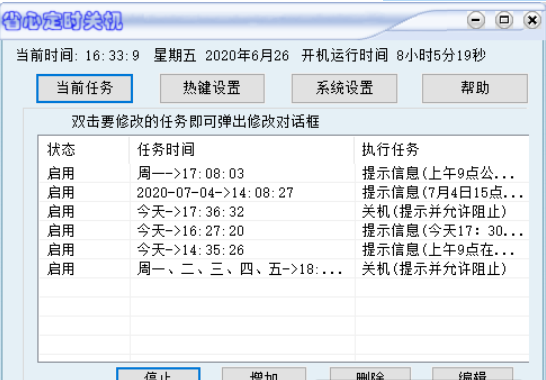Open the 当前任务 tab
The width and height of the screenshot is (546, 380).
tap(84, 88)
